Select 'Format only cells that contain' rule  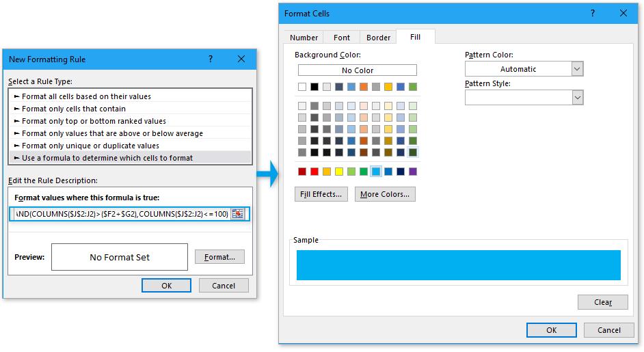coord(130,109)
